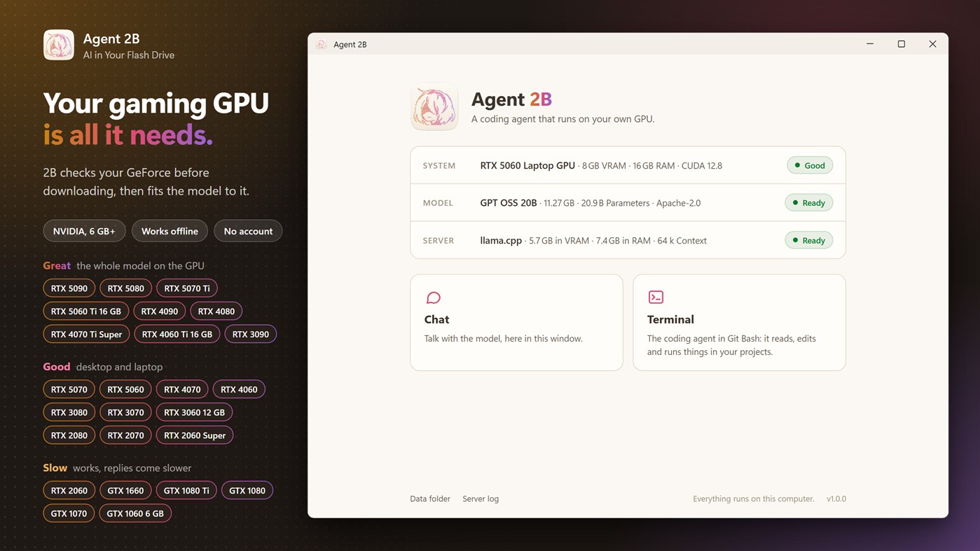Click the "GPT OSS 20B" model name
The width and height of the screenshot is (980, 551).
[509, 203]
